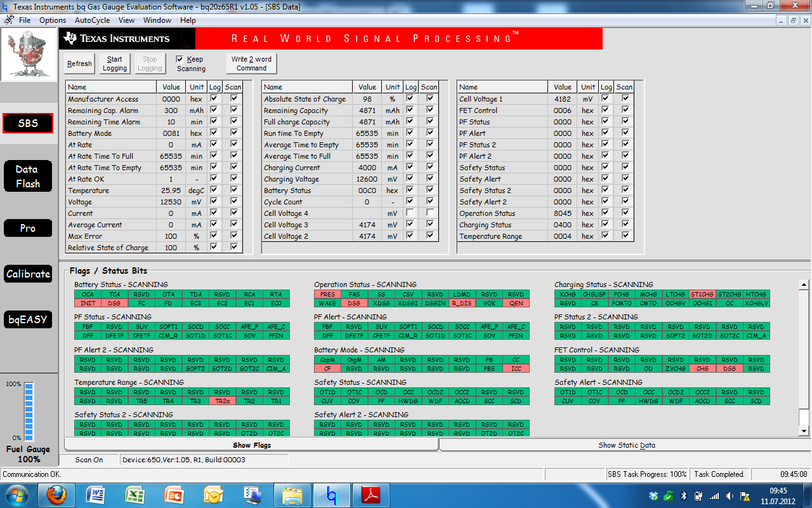The image size is (812, 508).
Task: Toggle Scan checkbox for Temperature row
Action: click(x=234, y=190)
